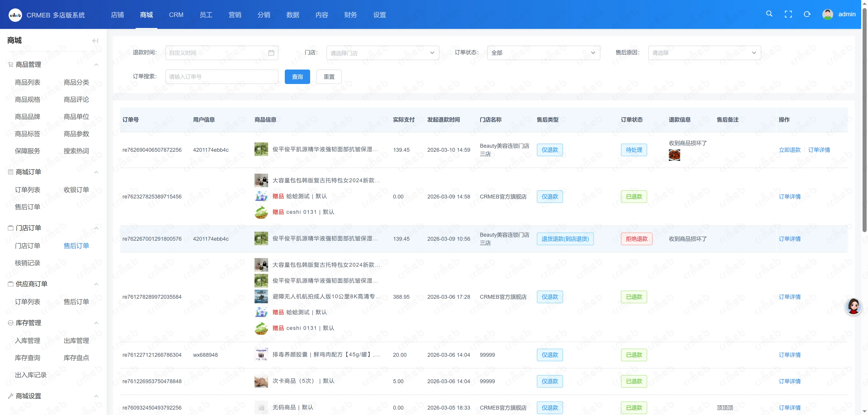Open the header search icon
Viewport: 868px width, 415px height.
[x=769, y=14]
